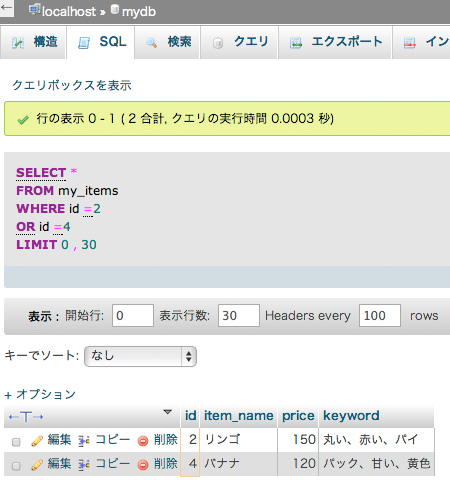Click pencil edit icon in リンゴ row
The image size is (450, 480).
click(37, 441)
